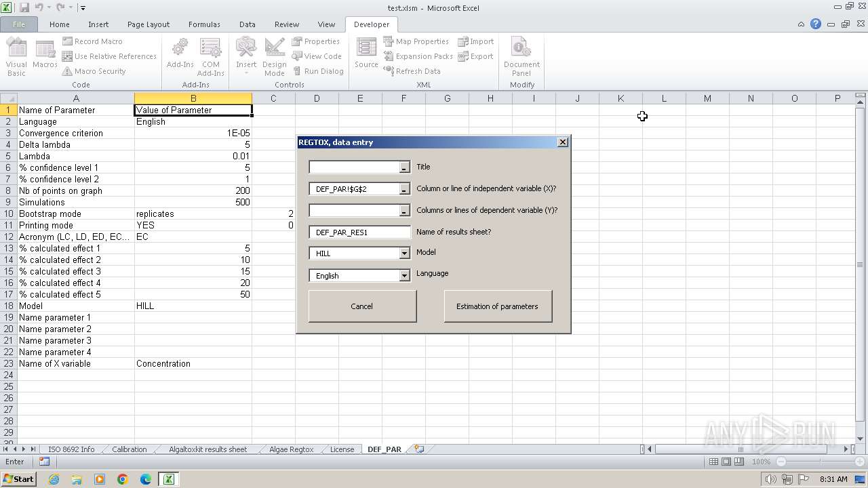
Task: Toggle Design Mode
Action: click(274, 57)
